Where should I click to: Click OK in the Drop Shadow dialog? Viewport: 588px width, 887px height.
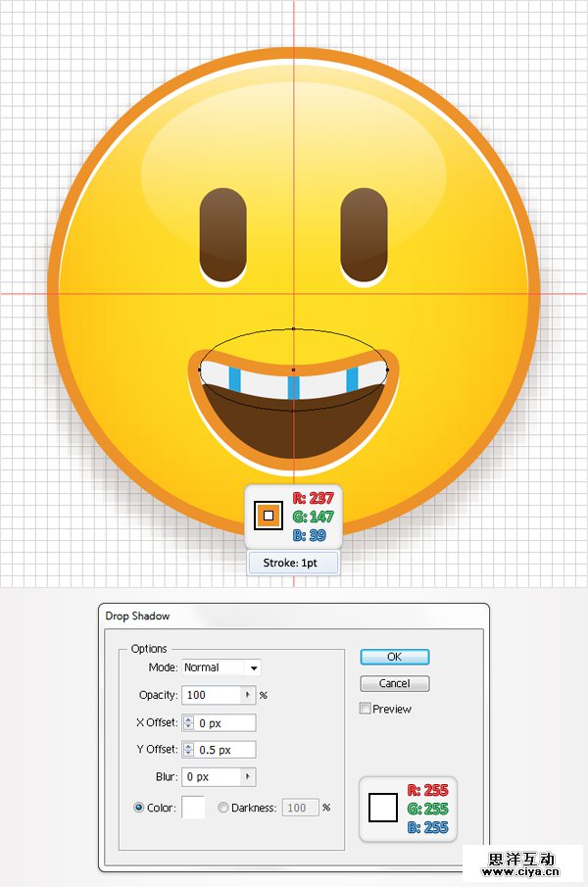(x=394, y=657)
